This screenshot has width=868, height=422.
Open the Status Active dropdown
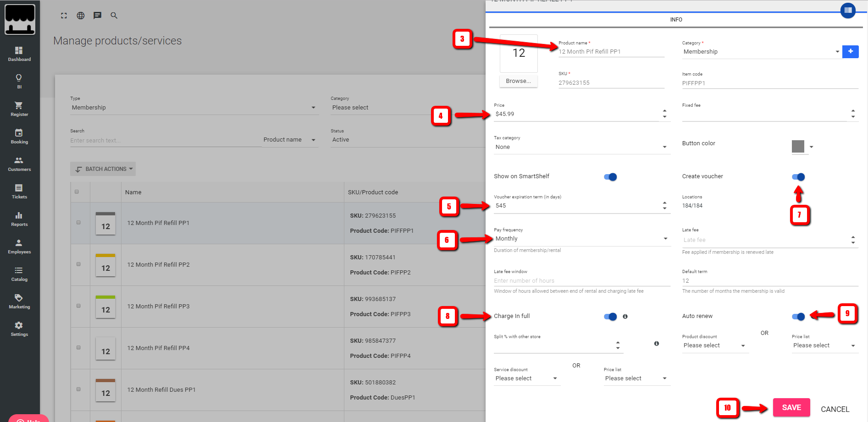point(408,140)
